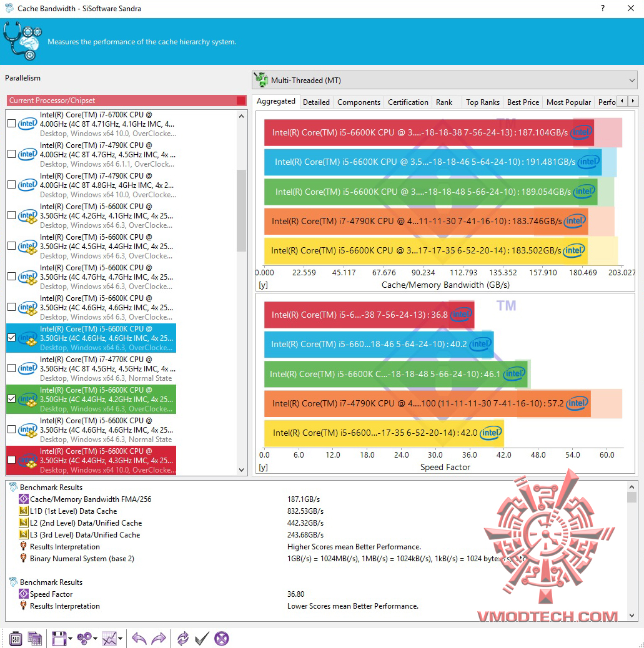
Task: Switch to the Top Ranks tab
Action: [483, 102]
